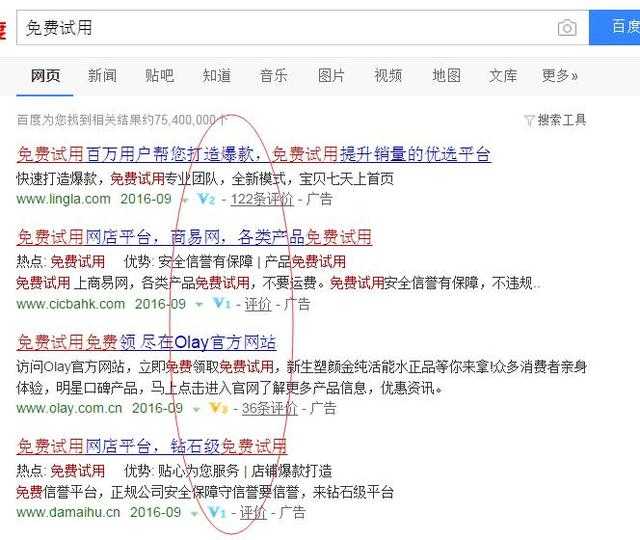Click the funnel icon beside 搜索工具
Screen dimensions: 640x540
(x=529, y=120)
